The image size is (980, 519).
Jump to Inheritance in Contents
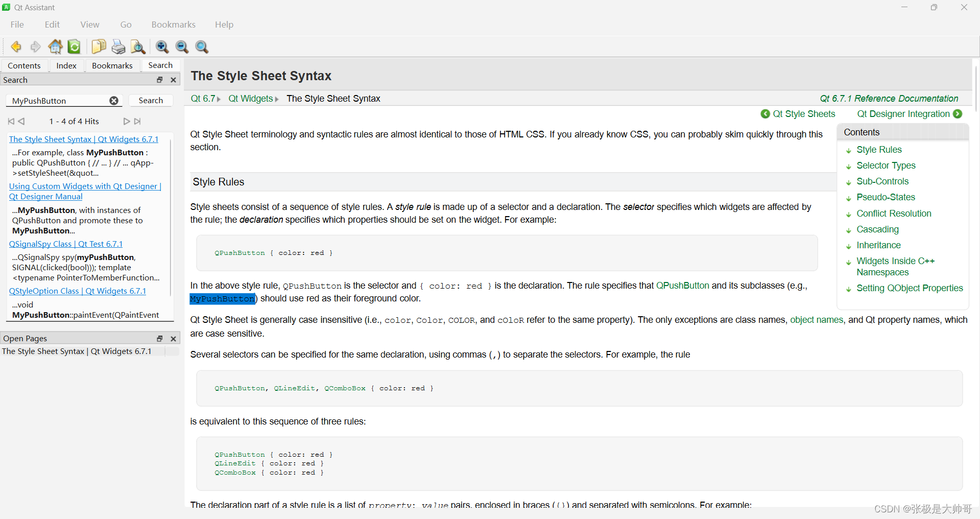point(878,245)
